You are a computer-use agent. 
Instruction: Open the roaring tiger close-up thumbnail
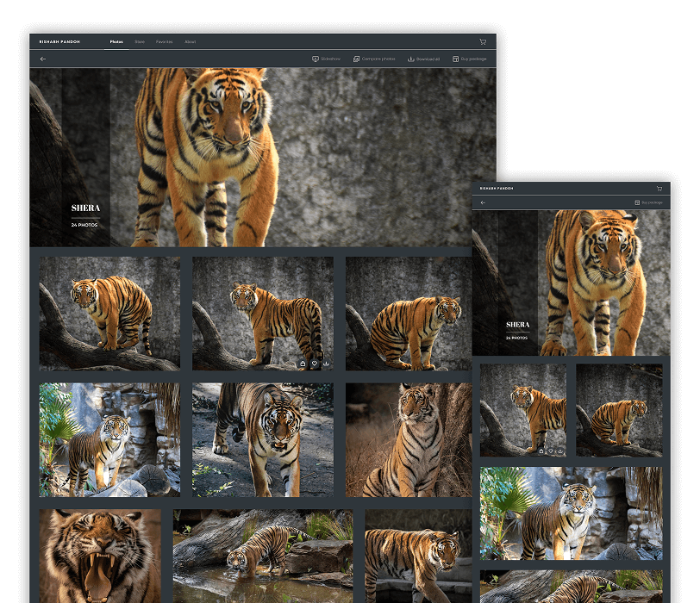click(x=99, y=556)
